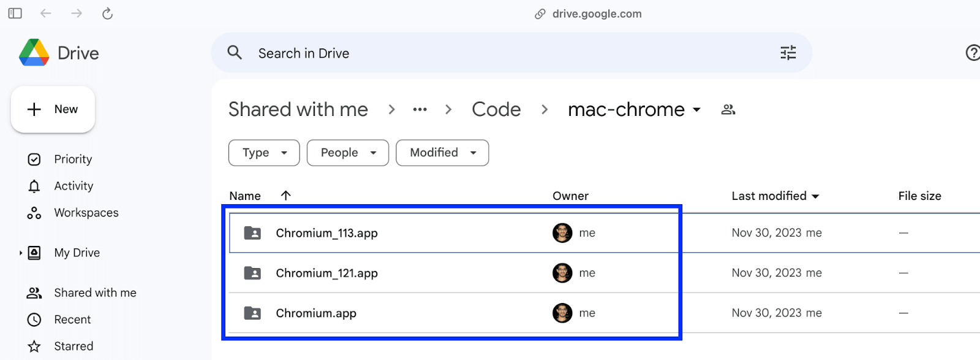Open the Type filter dropdown

264,153
